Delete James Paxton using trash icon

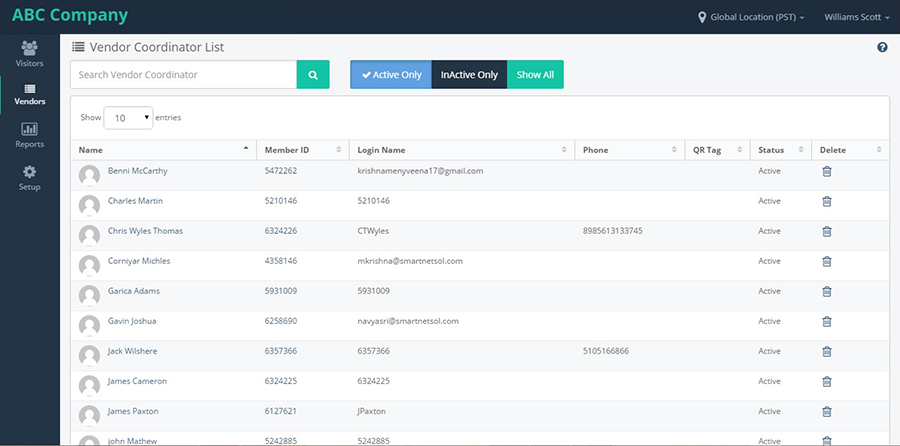(827, 411)
